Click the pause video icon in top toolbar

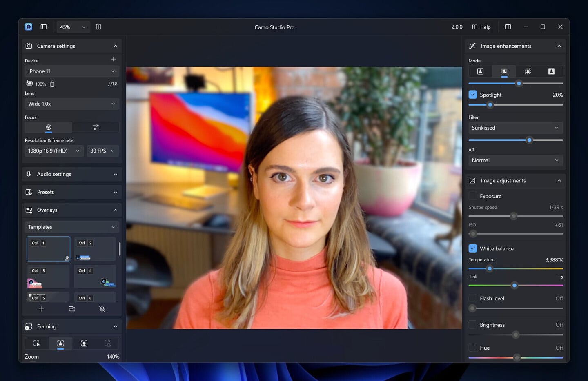tap(98, 27)
